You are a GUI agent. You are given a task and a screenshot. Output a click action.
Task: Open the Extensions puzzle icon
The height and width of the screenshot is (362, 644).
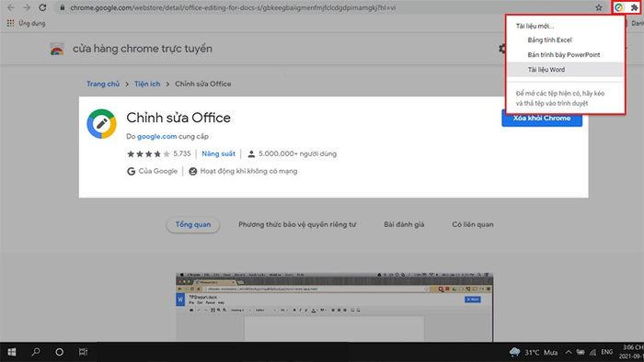pyautogui.click(x=634, y=7)
